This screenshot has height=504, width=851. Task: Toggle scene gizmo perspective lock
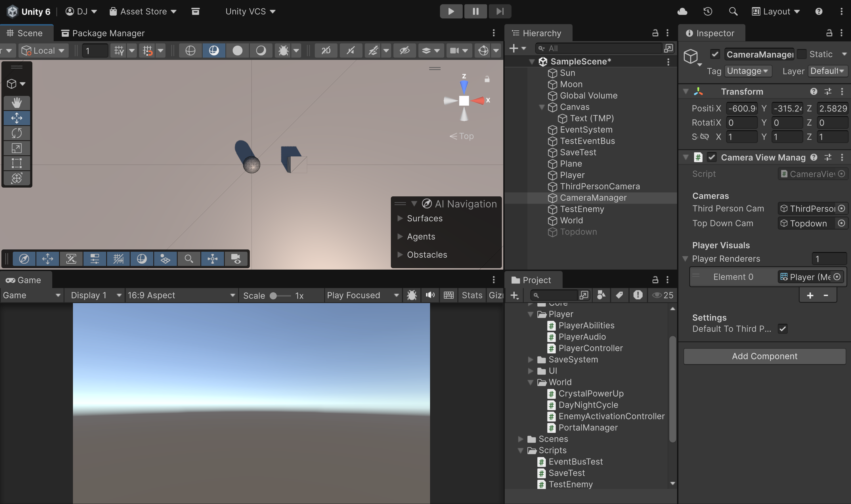click(x=487, y=79)
